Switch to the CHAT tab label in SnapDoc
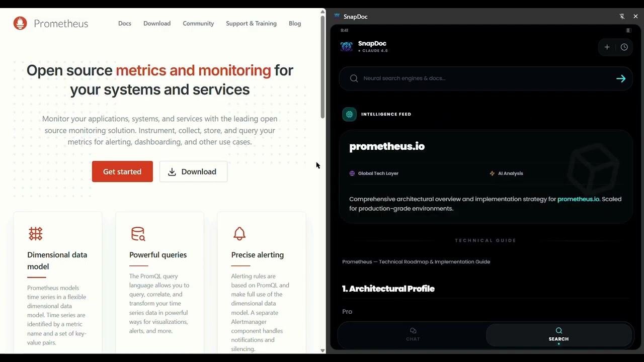 click(x=413, y=339)
